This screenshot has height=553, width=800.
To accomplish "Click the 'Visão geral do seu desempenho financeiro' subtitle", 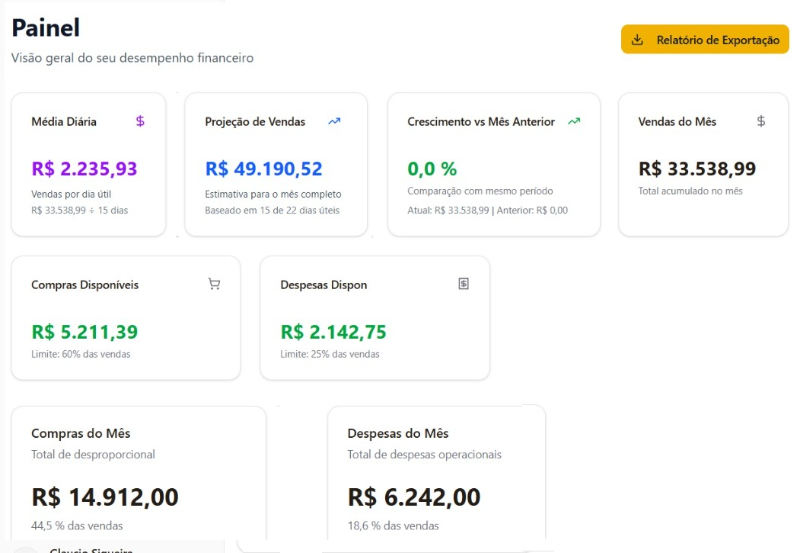I will (132, 58).
